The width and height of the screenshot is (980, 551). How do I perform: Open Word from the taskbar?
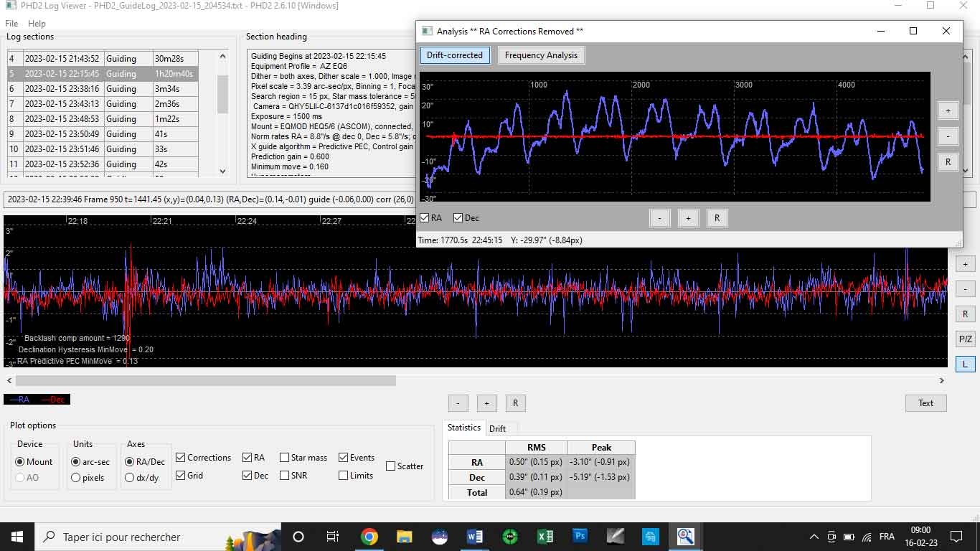(x=475, y=536)
